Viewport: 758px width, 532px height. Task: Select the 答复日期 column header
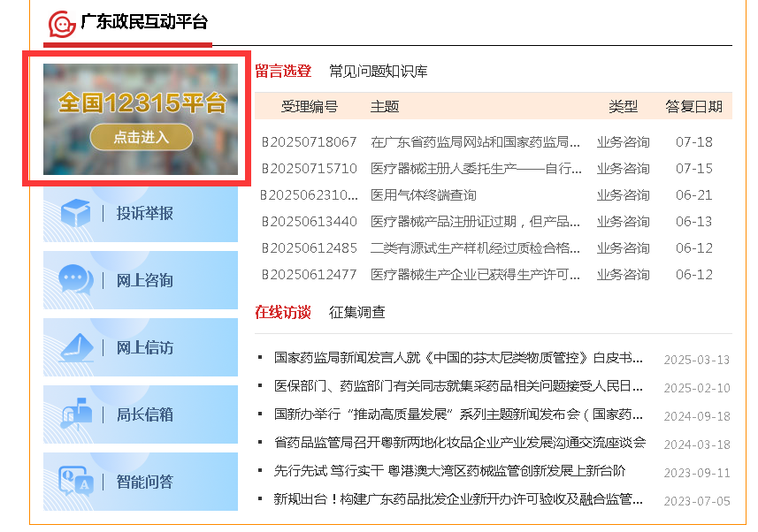(692, 106)
